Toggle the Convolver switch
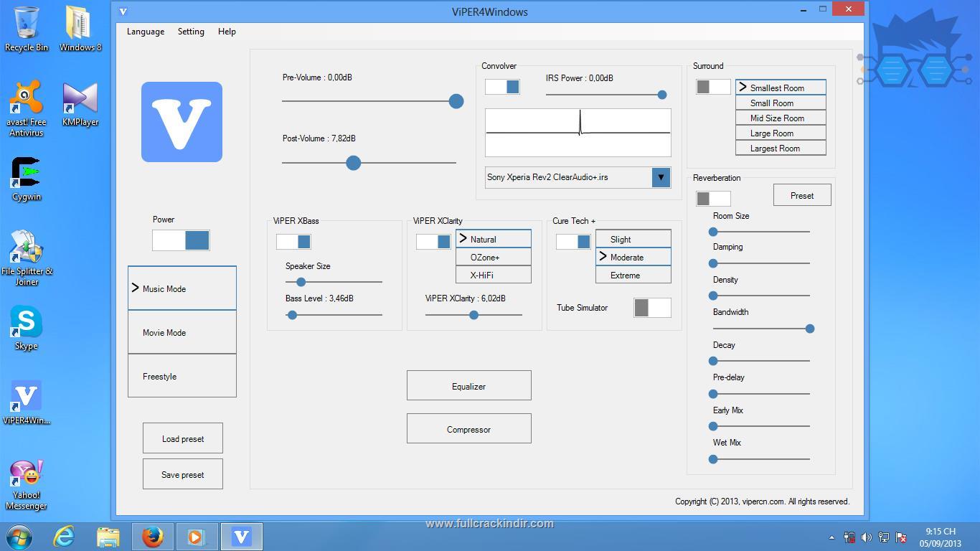Image resolution: width=980 pixels, height=551 pixels. (502, 87)
